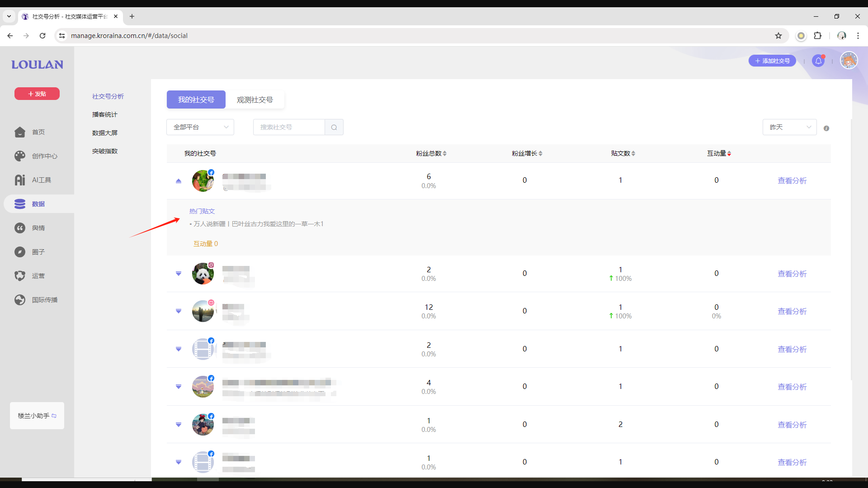Click the 我的社交号 column header
Viewport: 868px width, 488px height.
pyautogui.click(x=200, y=153)
